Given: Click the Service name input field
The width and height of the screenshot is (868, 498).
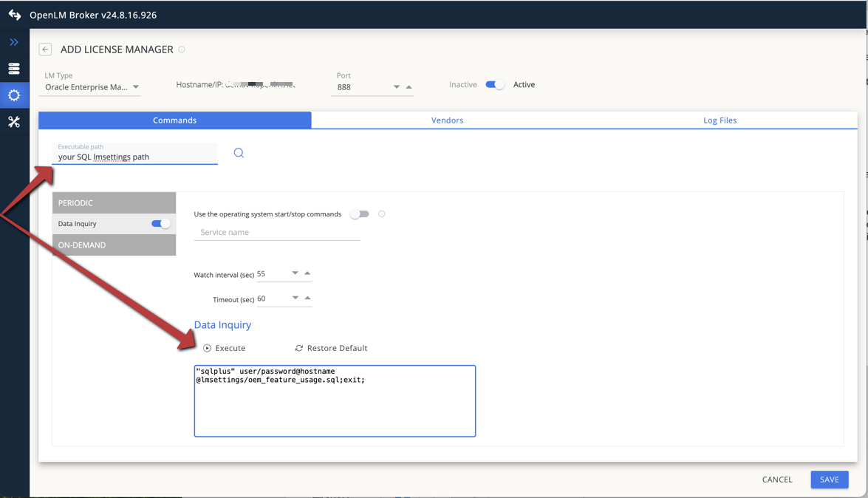Looking at the screenshot, I should pos(277,233).
